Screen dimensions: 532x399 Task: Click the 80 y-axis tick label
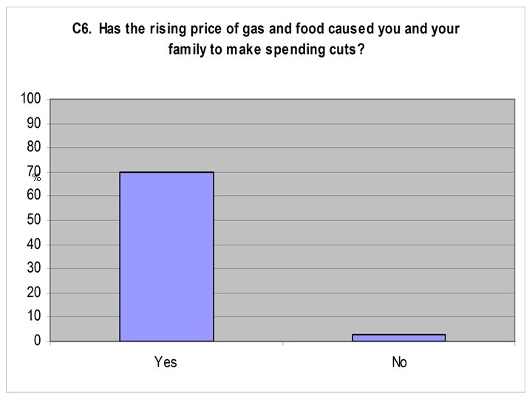pyautogui.click(x=33, y=148)
